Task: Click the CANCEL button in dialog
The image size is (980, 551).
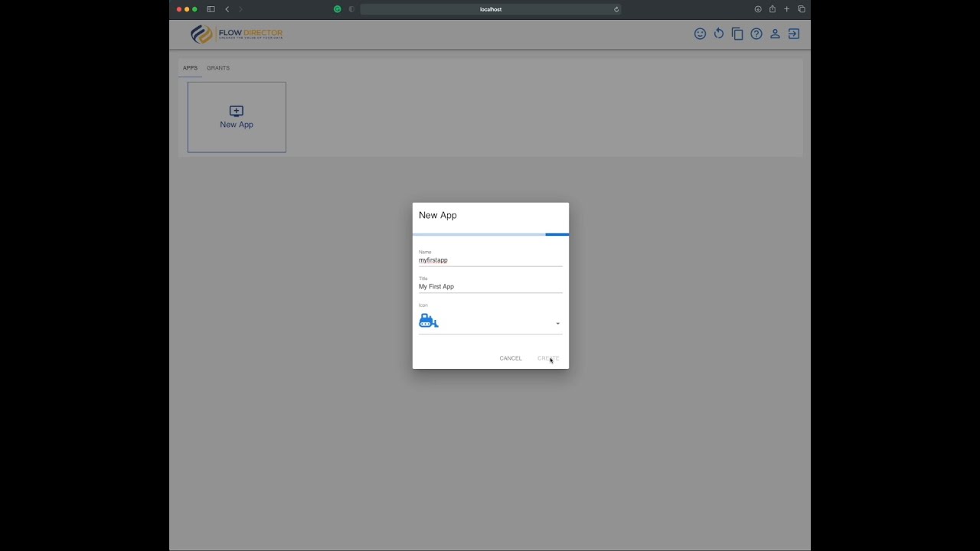Action: coord(511,358)
